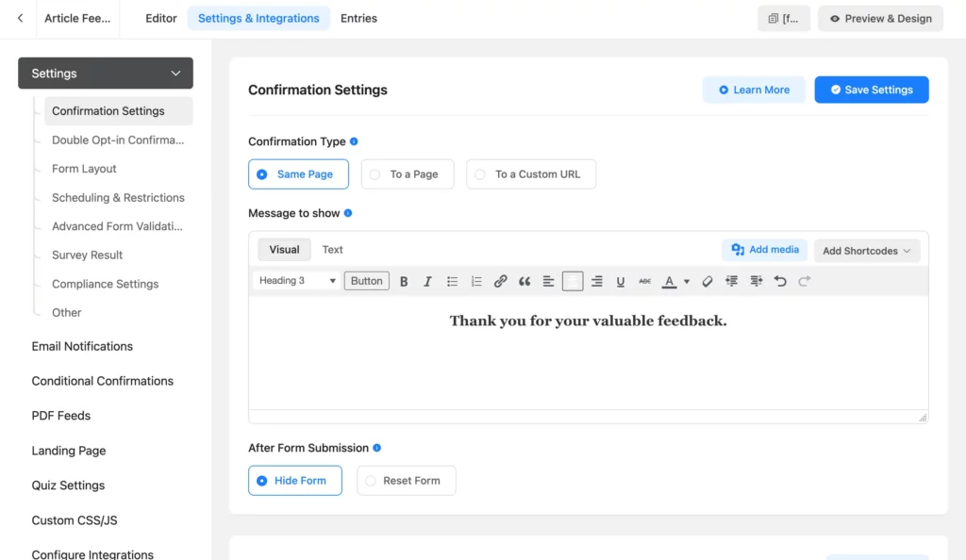Undo the last edit
The height and width of the screenshot is (560, 966).
(x=780, y=281)
